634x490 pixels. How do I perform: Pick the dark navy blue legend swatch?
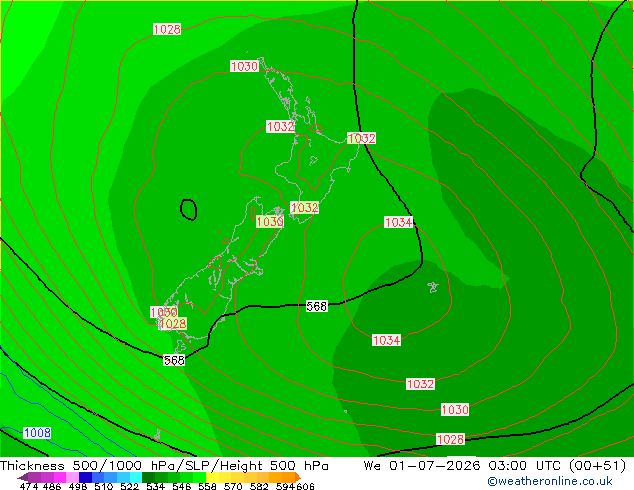tap(85, 477)
